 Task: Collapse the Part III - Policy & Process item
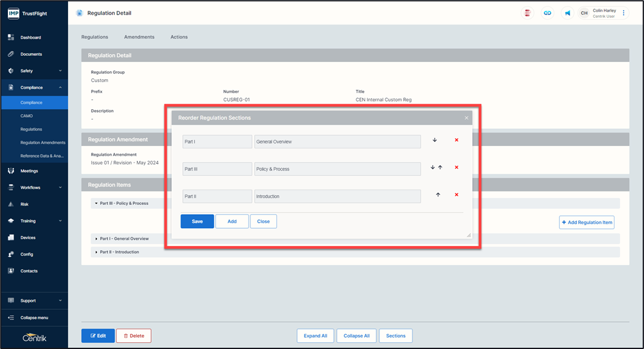123,203
